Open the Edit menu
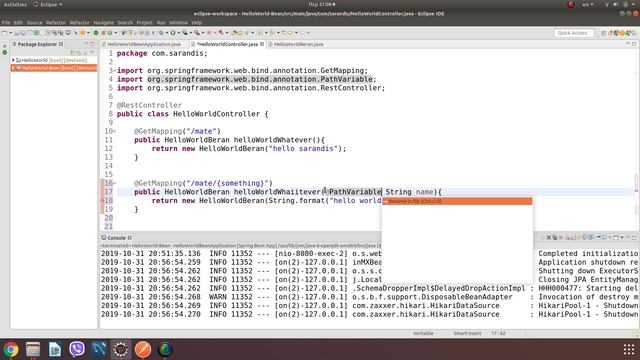 click(18, 22)
